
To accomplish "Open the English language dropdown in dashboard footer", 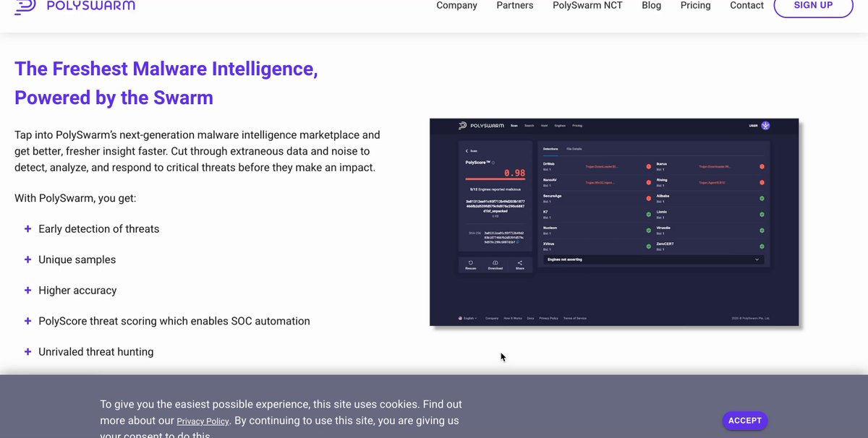I will pyautogui.click(x=468, y=318).
